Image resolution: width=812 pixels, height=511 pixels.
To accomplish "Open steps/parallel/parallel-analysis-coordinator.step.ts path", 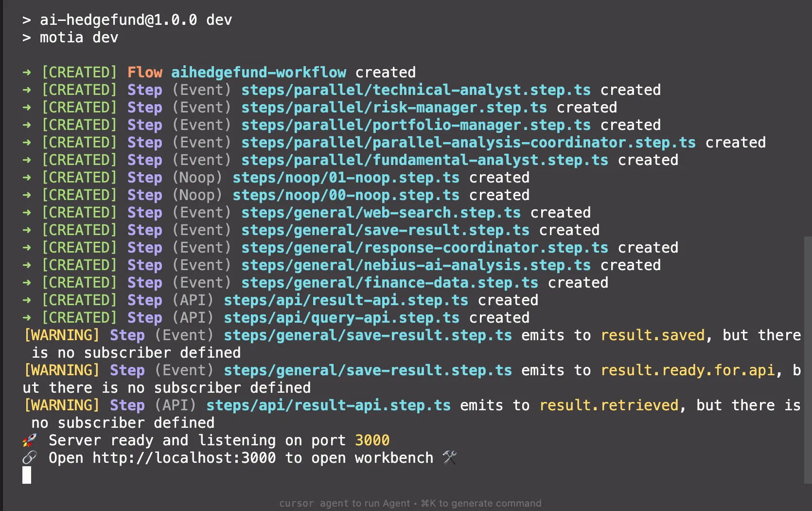I will pos(468,143).
